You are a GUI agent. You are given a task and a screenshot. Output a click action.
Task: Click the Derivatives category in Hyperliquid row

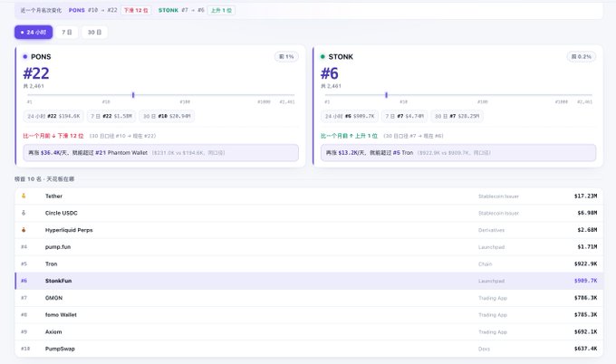[491, 230]
